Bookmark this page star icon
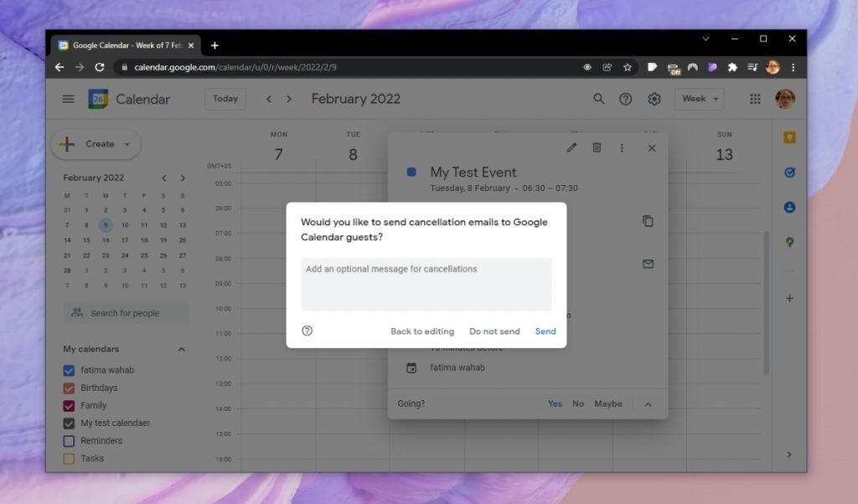Viewport: 858px width, 504px height. click(627, 67)
